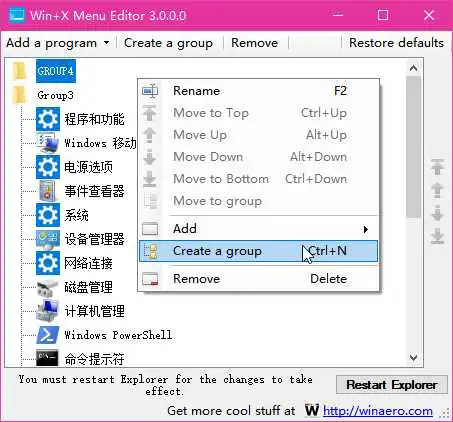
Task: Click Restore defaults in the toolbar
Action: (396, 43)
